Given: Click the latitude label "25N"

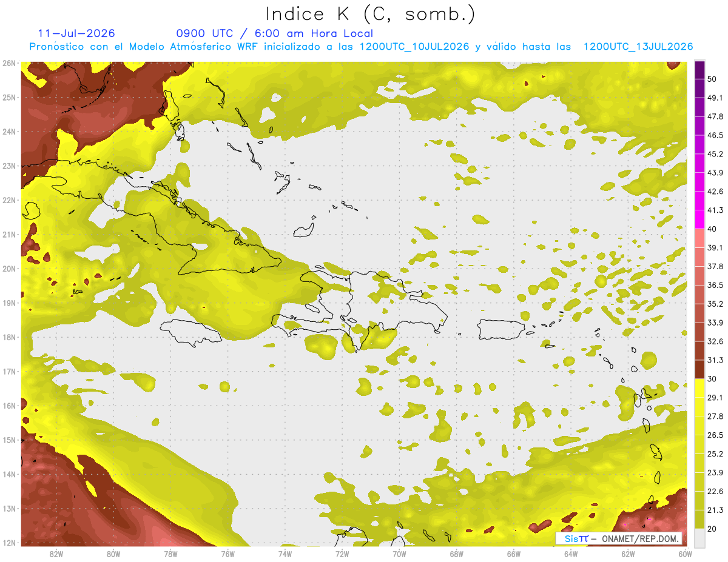Looking at the screenshot, I should point(8,97).
